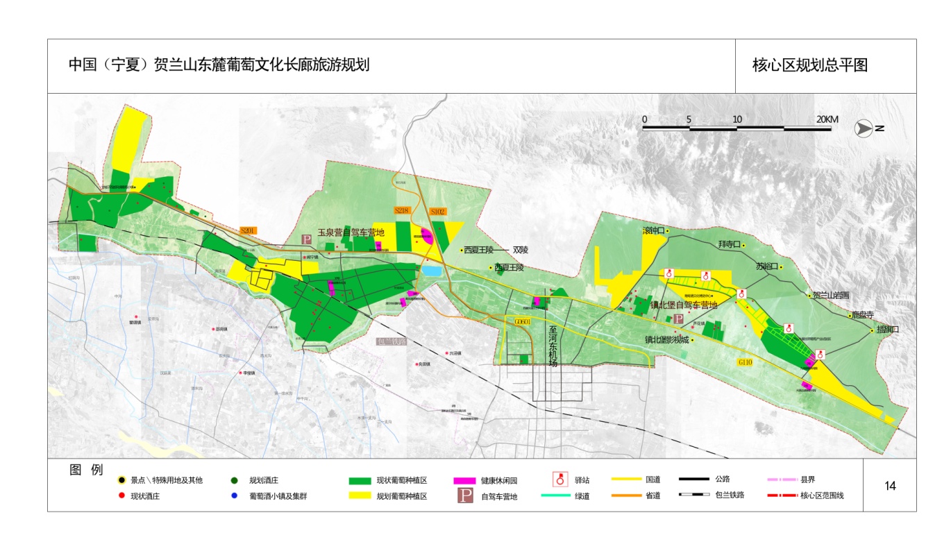Select the 滚钟口 location label
This screenshot has height=560, width=951.
653,230
